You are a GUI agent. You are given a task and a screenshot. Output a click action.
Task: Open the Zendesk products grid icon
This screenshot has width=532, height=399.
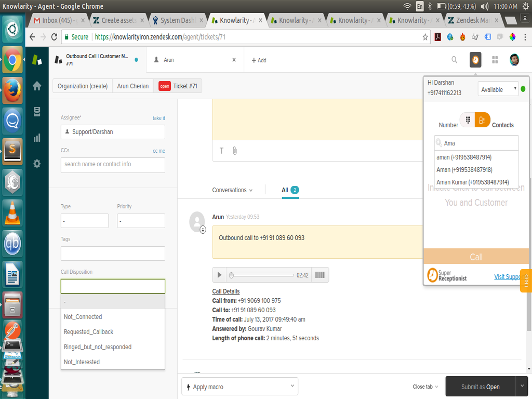coord(495,60)
